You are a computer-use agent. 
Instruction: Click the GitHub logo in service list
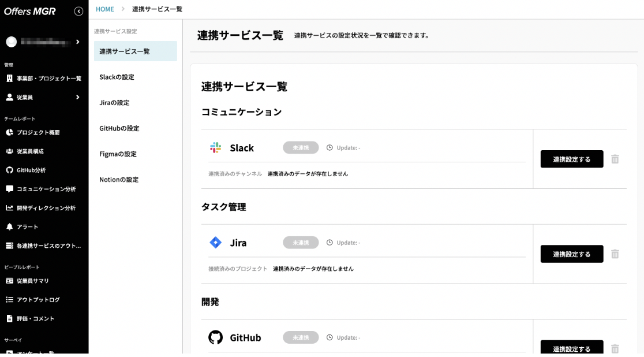(216, 338)
